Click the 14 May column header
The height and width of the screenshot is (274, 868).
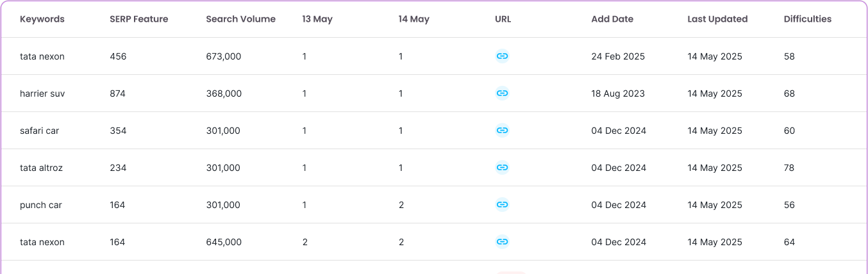click(413, 19)
